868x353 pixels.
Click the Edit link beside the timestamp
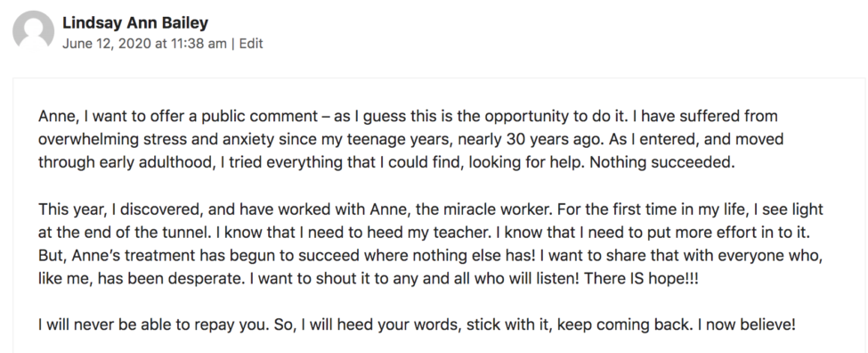click(251, 44)
